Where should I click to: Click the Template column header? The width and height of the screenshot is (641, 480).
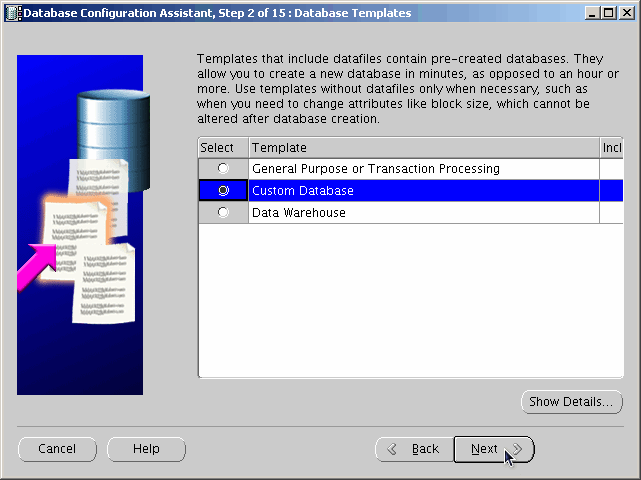(x=422, y=148)
